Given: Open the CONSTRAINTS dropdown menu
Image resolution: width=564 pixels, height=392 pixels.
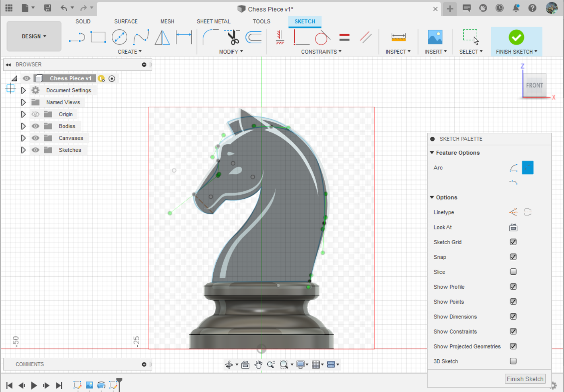Looking at the screenshot, I should pos(321,52).
